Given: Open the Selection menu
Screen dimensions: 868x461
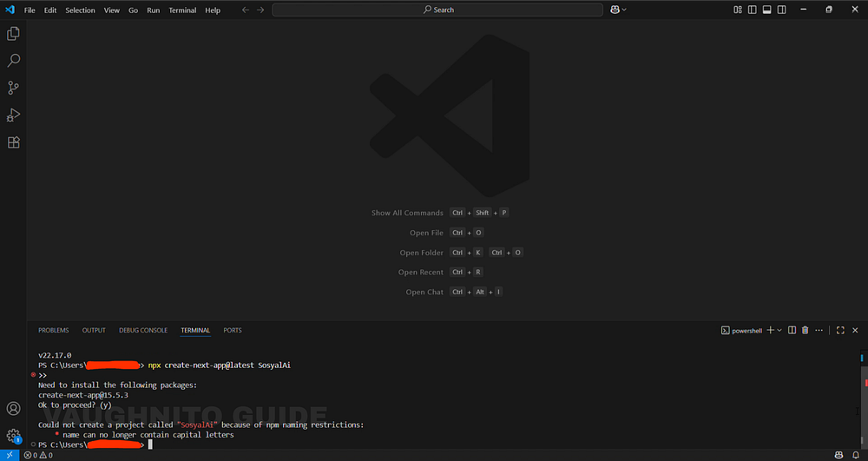Looking at the screenshot, I should pos(80,10).
